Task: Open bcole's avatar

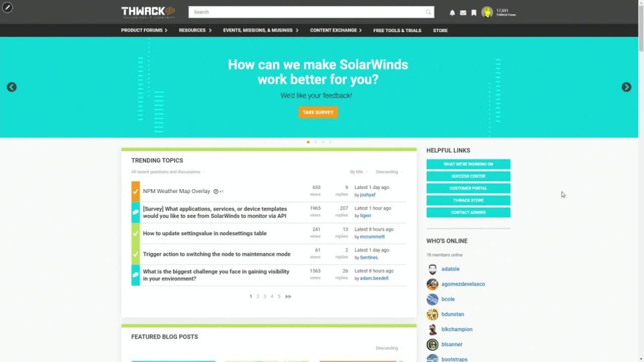Action: (x=433, y=299)
